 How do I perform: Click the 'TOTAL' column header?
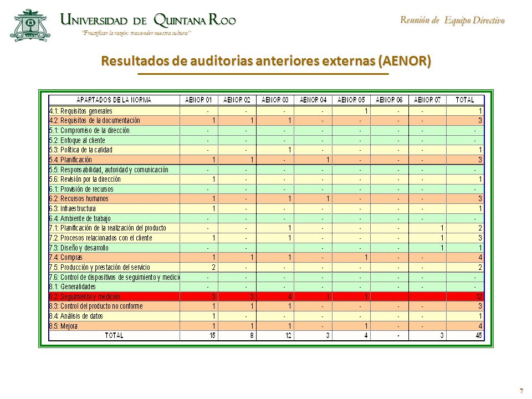[x=465, y=100]
